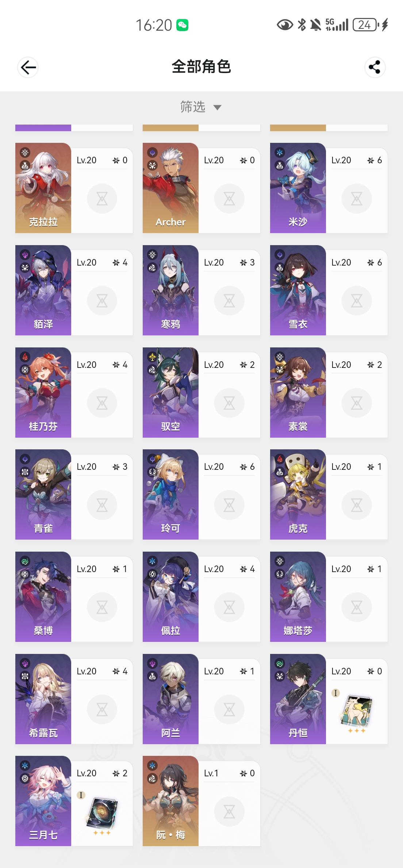Tap the empty light cone slot for 雪衣
The height and width of the screenshot is (868, 403).
tap(357, 301)
